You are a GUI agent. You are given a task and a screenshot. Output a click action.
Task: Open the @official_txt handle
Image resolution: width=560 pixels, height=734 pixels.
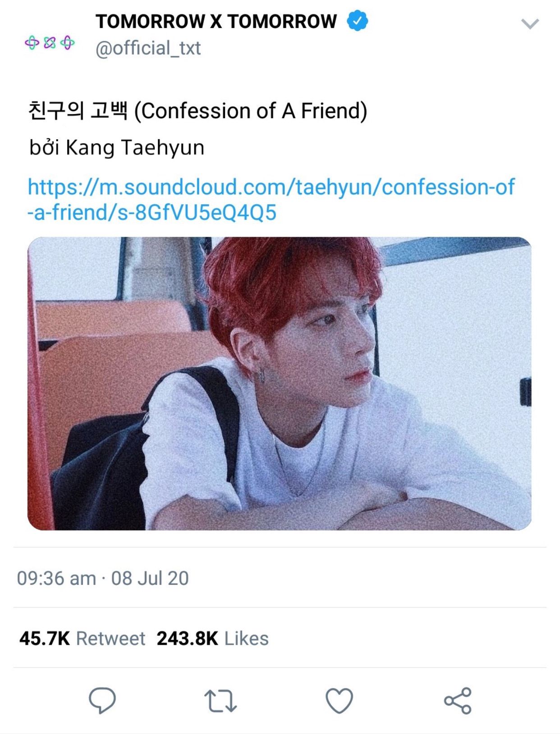click(148, 48)
